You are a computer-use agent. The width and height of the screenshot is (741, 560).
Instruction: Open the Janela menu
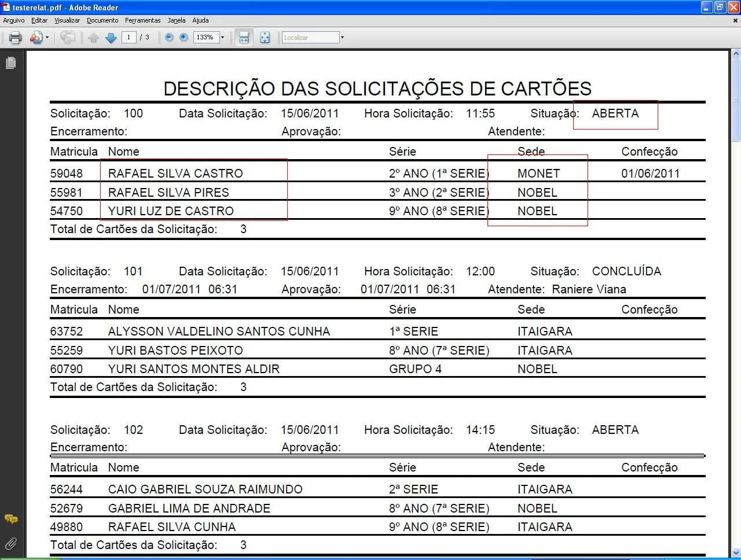click(177, 20)
